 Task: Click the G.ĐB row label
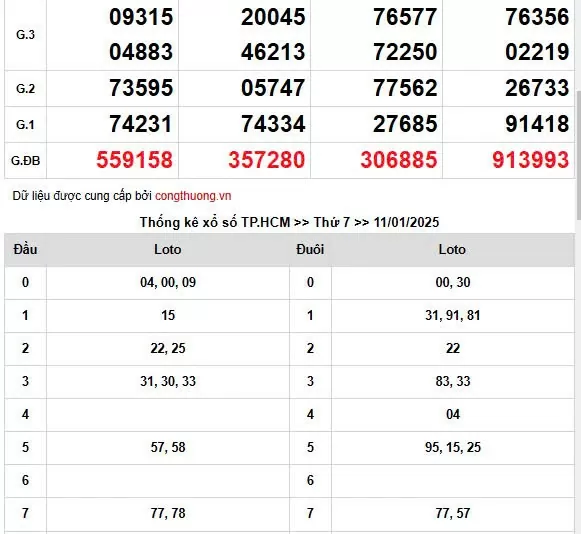coord(26,160)
